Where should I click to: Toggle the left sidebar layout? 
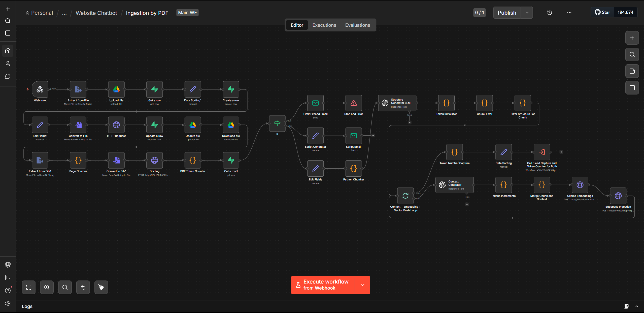click(x=8, y=33)
